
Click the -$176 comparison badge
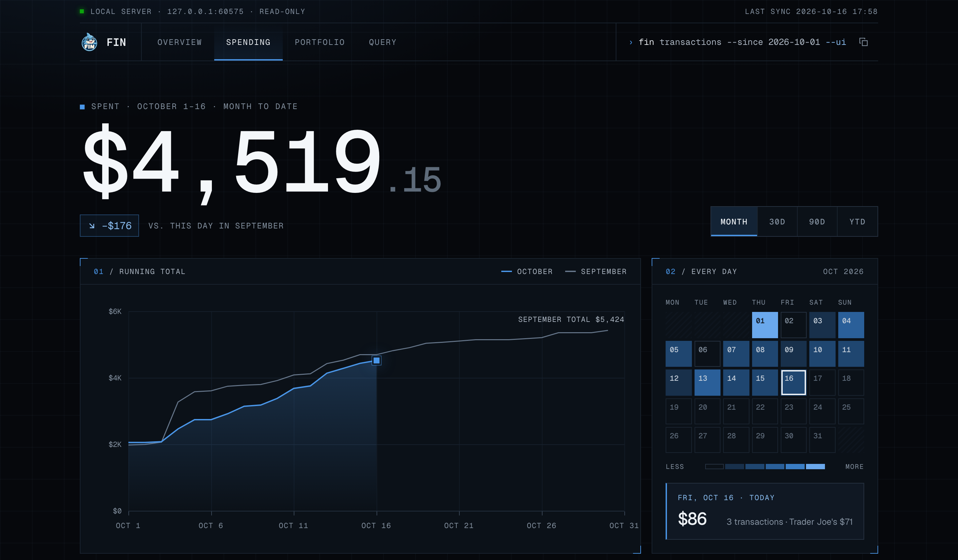point(109,226)
